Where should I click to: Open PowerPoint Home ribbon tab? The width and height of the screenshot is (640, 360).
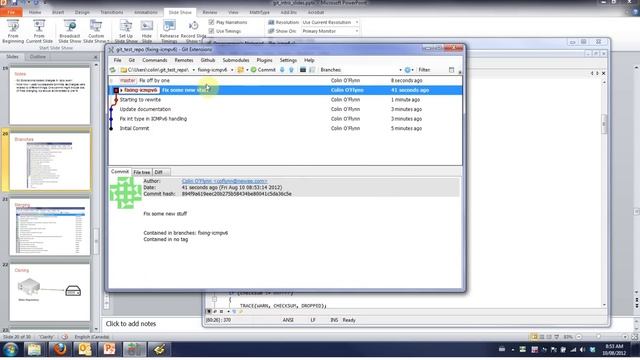[35, 12]
